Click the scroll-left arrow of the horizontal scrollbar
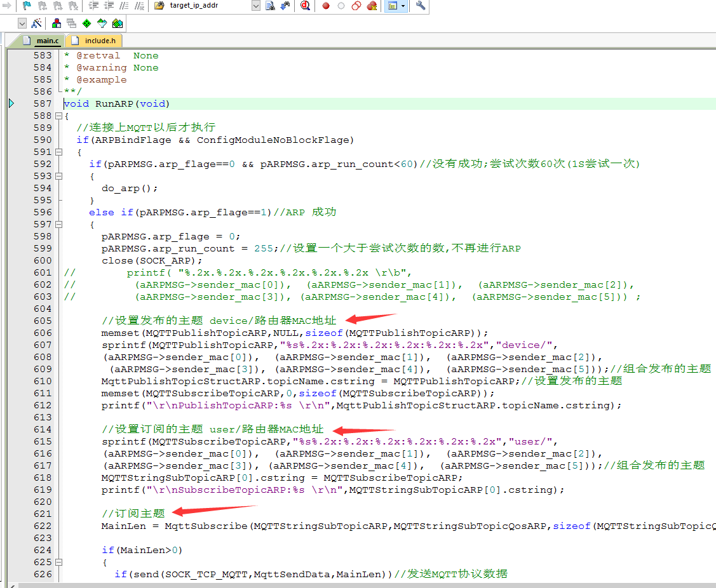 coord(13,585)
